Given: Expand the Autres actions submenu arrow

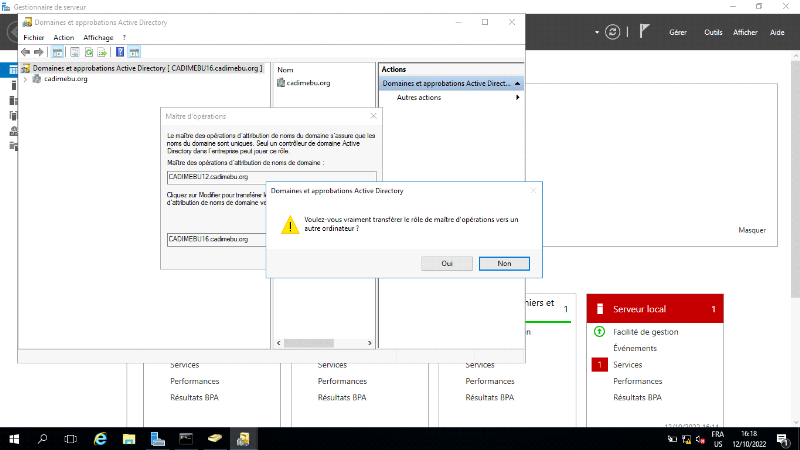Looking at the screenshot, I should (517, 97).
